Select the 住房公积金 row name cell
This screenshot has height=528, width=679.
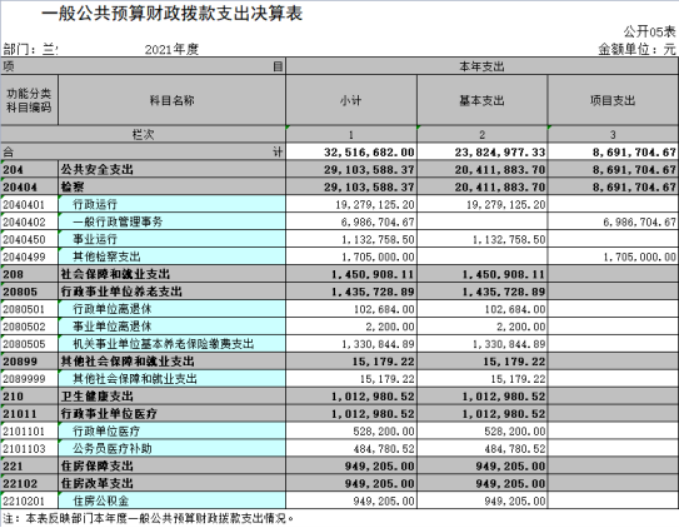pos(171,500)
